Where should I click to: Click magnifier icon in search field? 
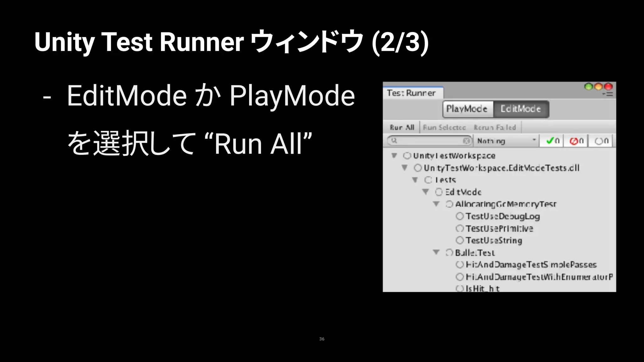click(394, 140)
